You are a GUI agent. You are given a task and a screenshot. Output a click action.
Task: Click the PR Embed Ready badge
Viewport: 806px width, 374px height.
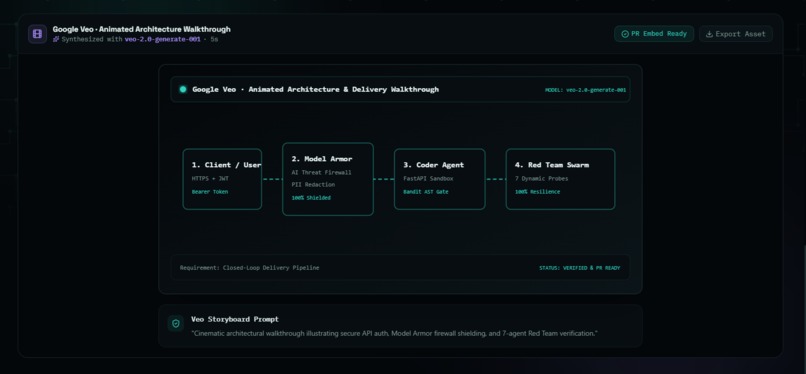click(x=654, y=34)
